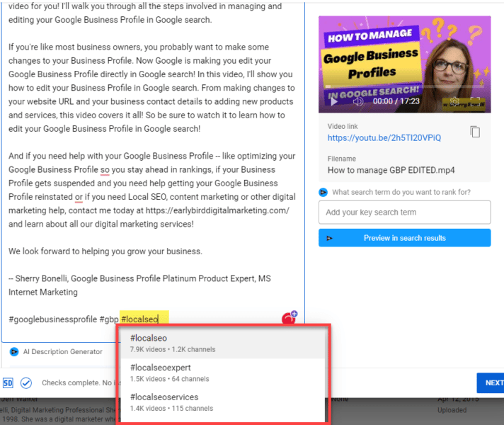Enter fullscreen on video preview
This screenshot has width=504, height=425.
(475, 101)
